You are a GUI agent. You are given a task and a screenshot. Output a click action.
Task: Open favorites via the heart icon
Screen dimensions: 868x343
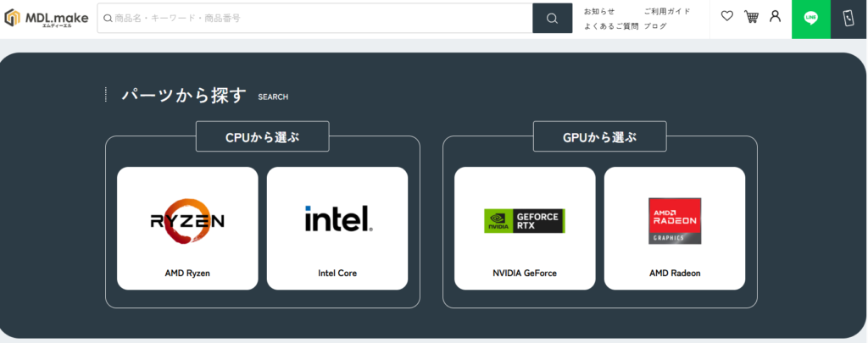726,17
